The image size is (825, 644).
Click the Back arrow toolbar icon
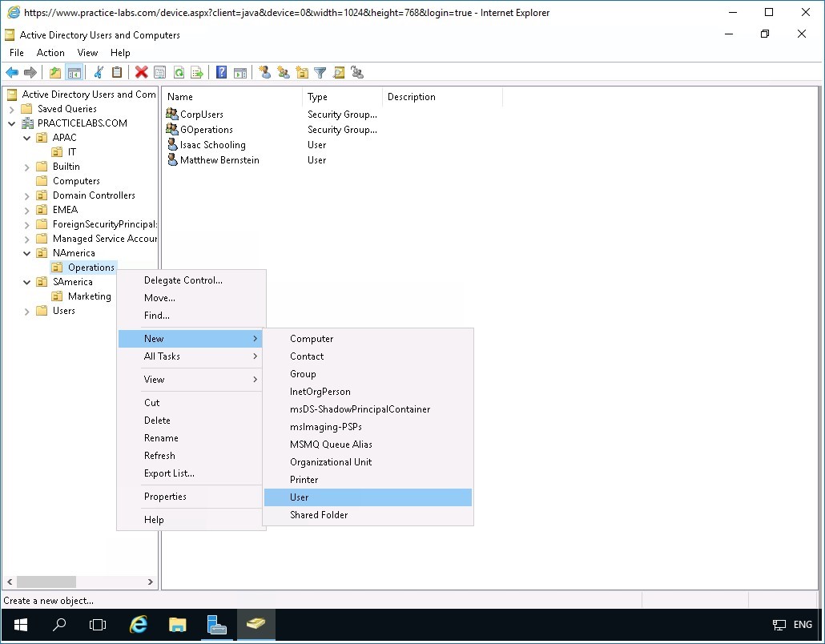[x=12, y=73]
